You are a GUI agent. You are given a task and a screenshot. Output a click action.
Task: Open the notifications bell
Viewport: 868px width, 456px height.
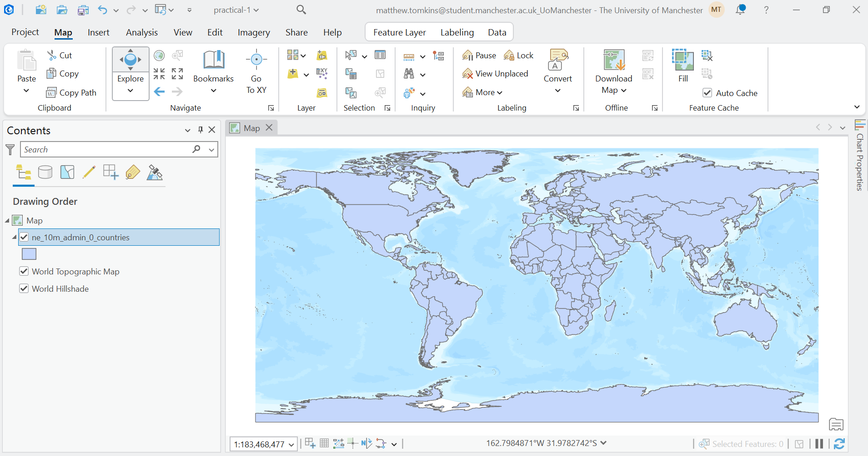(741, 10)
